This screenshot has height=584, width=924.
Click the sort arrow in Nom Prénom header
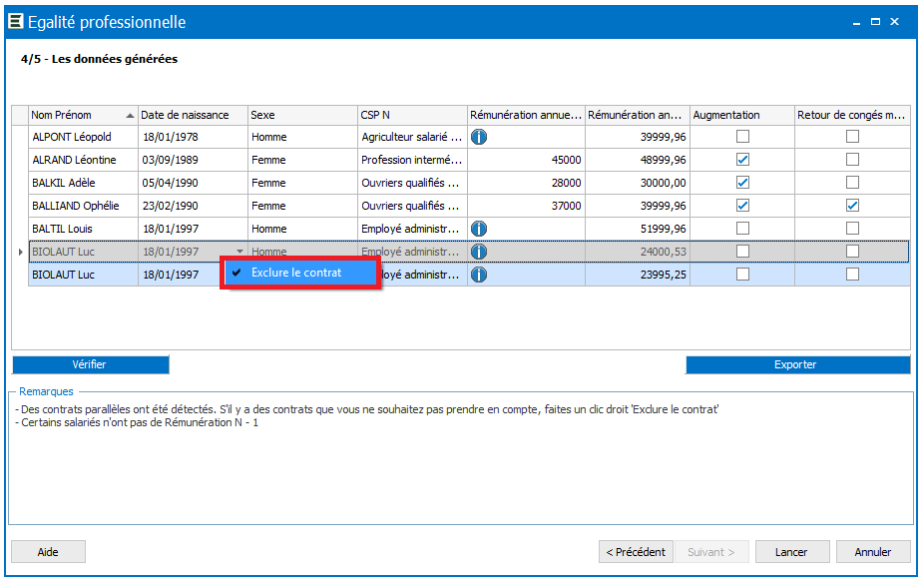pos(130,116)
